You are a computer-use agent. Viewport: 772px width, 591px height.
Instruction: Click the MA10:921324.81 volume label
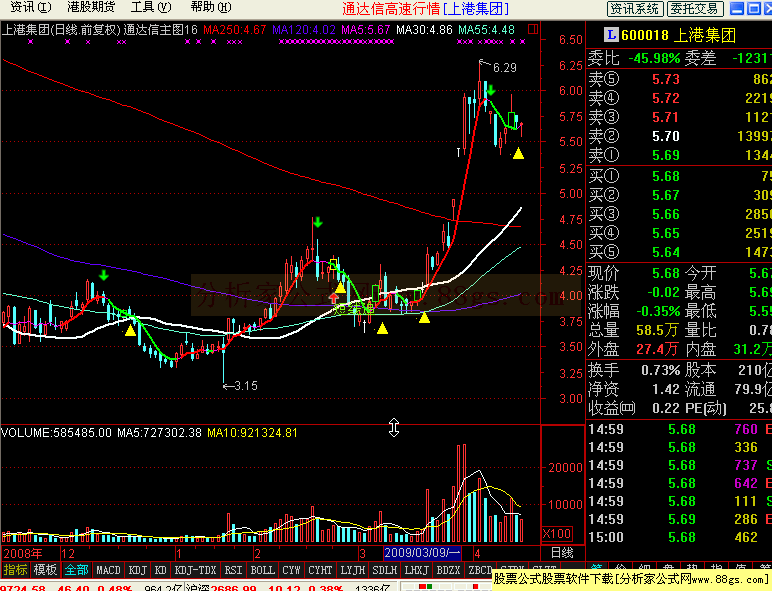(x=252, y=433)
